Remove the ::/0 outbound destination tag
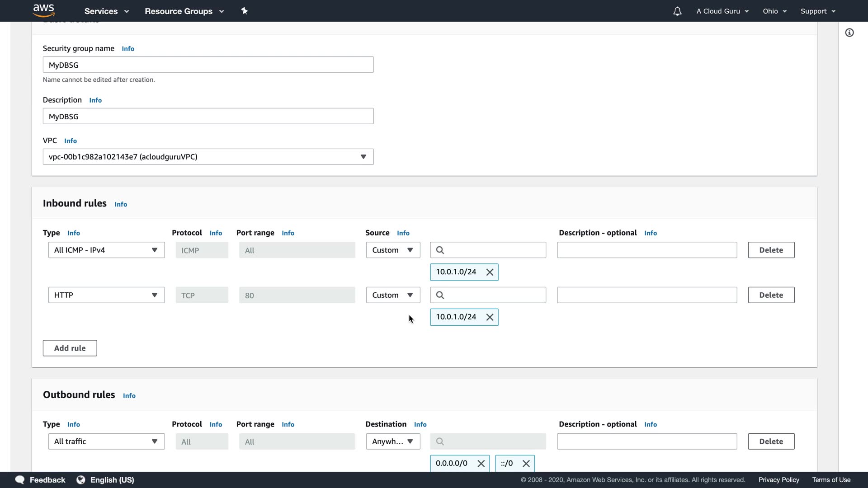Image resolution: width=868 pixels, height=488 pixels. pos(526,464)
